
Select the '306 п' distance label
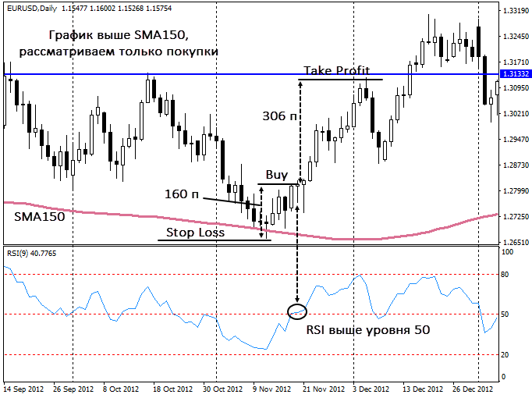click(x=279, y=116)
